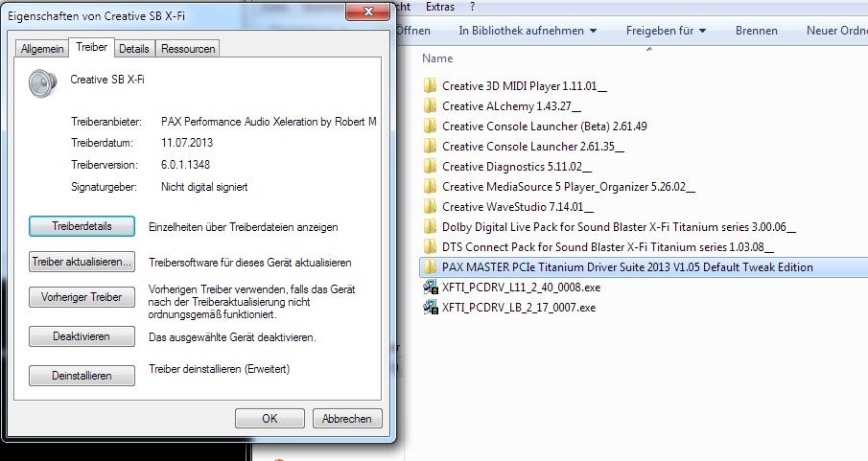Click the MediaSource 5 Player_Organizer folder icon

click(430, 187)
